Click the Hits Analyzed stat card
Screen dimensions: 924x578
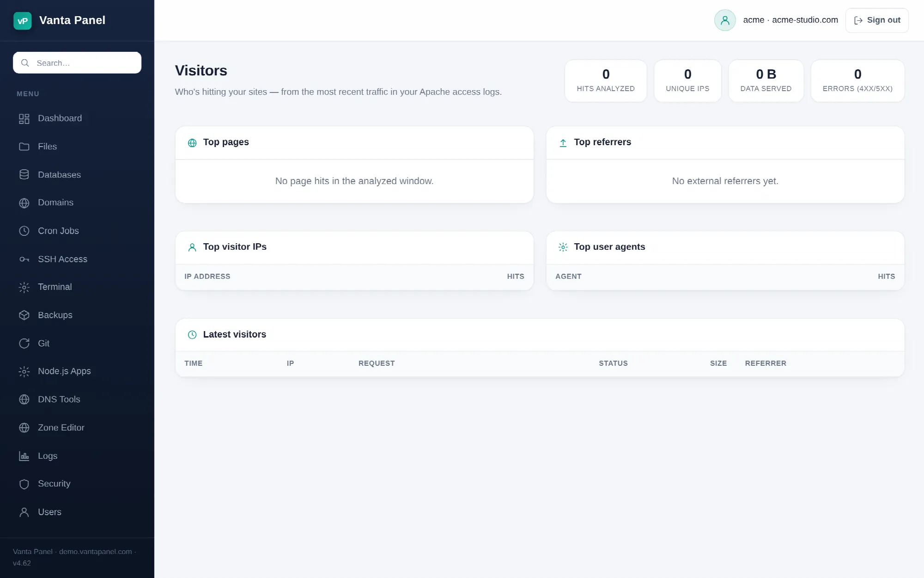coord(606,81)
